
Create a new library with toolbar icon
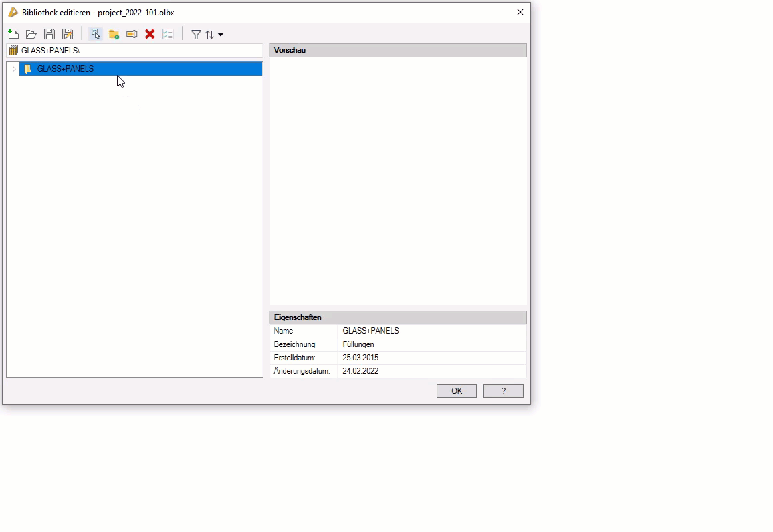coord(13,34)
